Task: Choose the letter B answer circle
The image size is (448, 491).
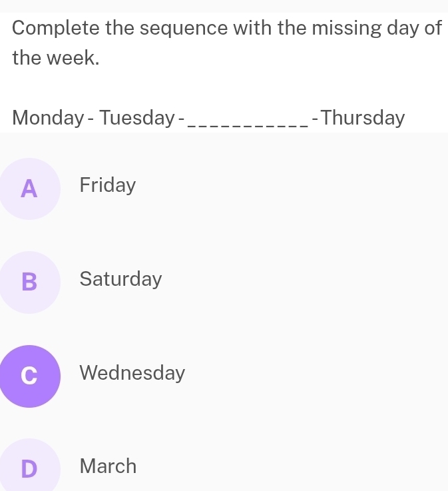Action: click(29, 282)
